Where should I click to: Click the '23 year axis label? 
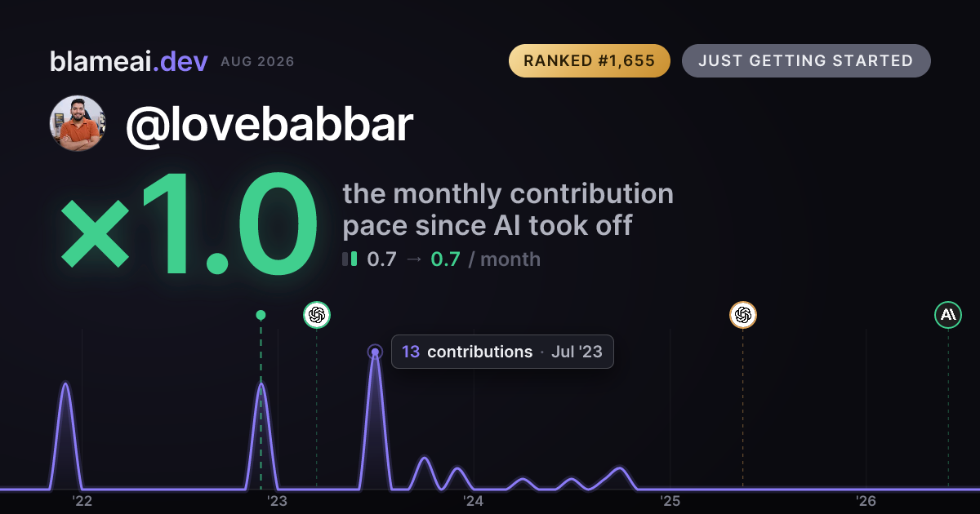(x=278, y=501)
